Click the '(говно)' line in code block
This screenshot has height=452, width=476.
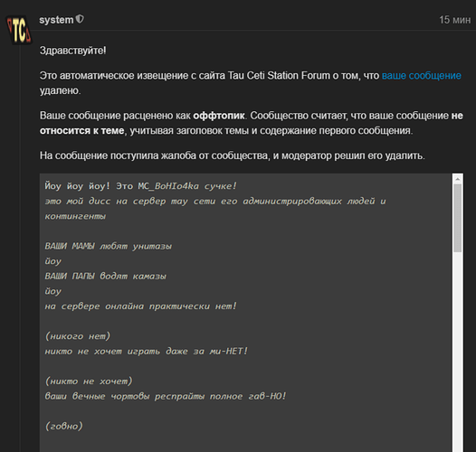tap(63, 426)
